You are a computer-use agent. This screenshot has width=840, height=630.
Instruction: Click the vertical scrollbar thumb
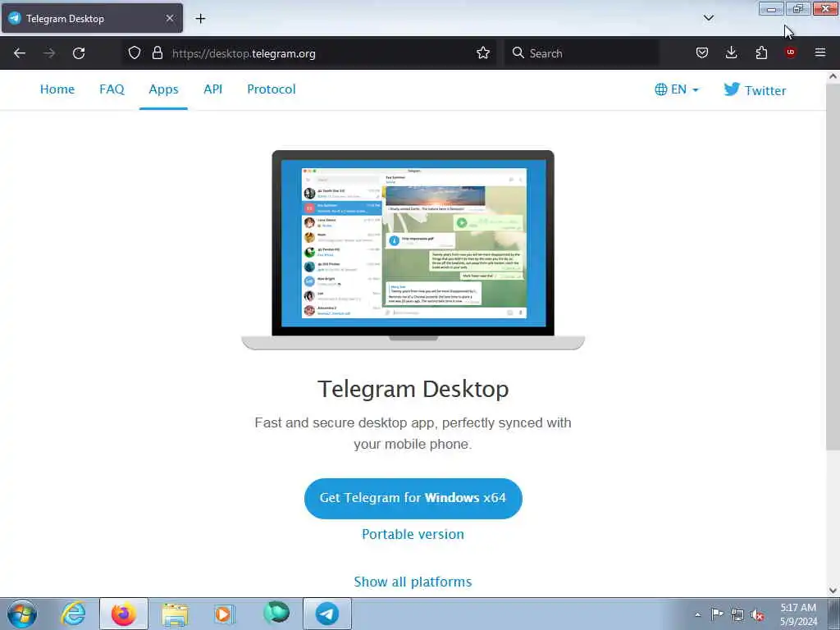[x=833, y=267]
